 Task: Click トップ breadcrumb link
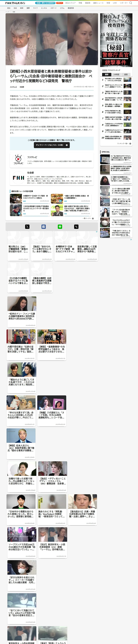[7, 12]
